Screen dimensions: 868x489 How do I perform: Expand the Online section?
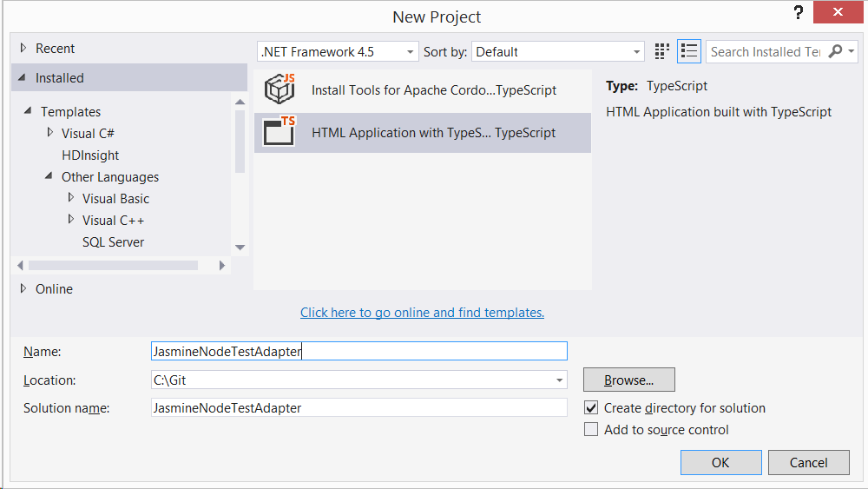[23, 288]
